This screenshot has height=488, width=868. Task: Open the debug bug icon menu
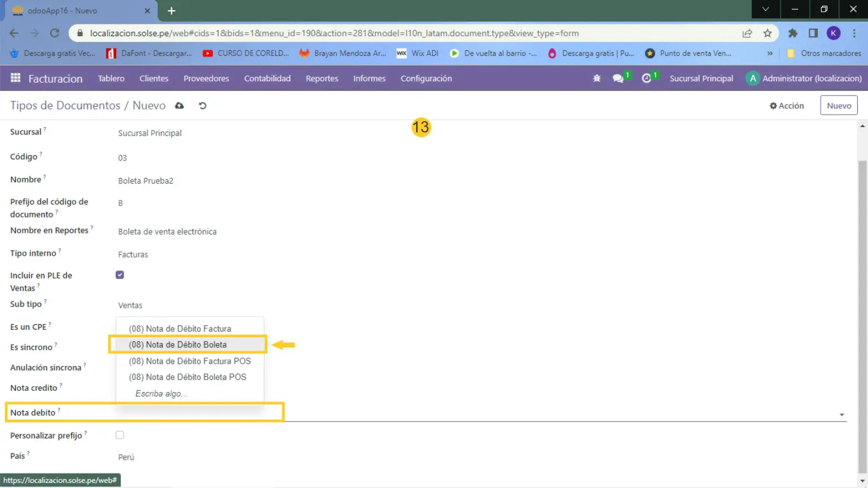point(596,79)
